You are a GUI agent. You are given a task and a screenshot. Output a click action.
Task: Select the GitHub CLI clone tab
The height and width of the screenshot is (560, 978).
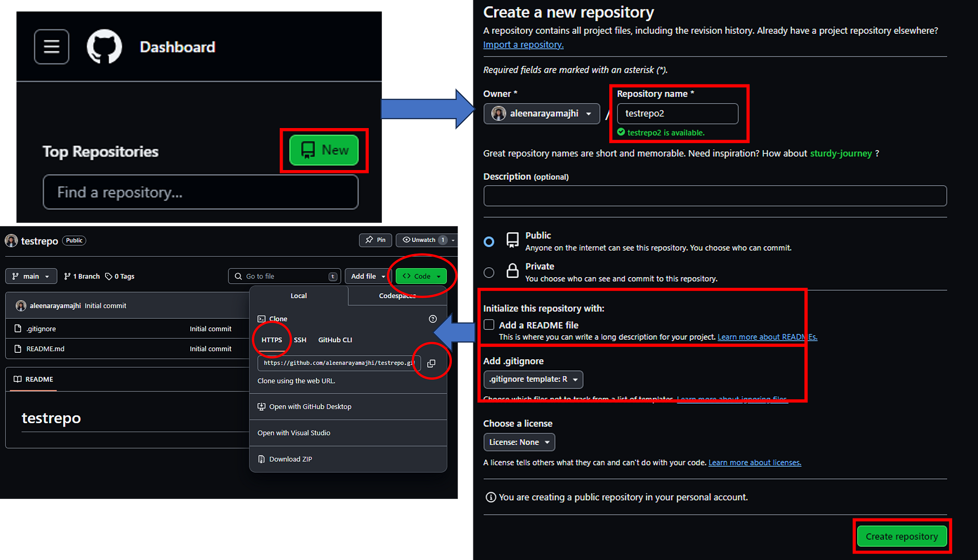[335, 340]
